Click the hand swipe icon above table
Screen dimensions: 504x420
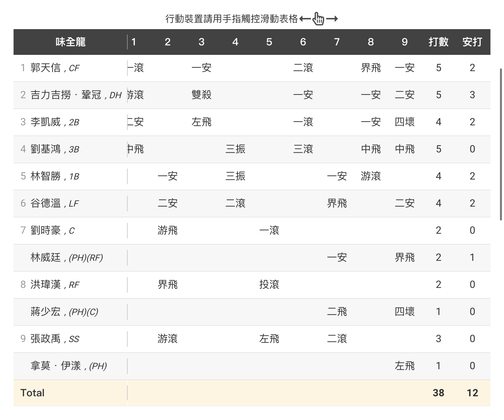pyautogui.click(x=318, y=19)
